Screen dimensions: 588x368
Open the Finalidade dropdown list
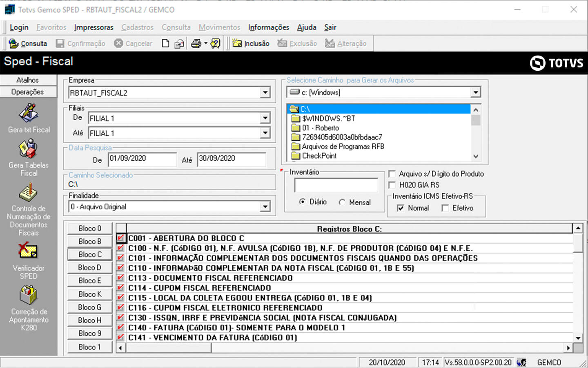tap(265, 207)
